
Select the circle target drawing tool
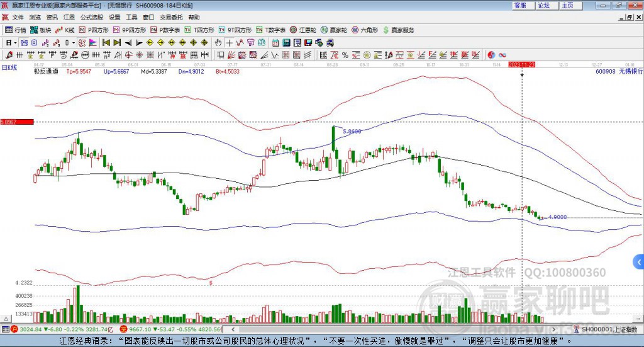pos(128,55)
